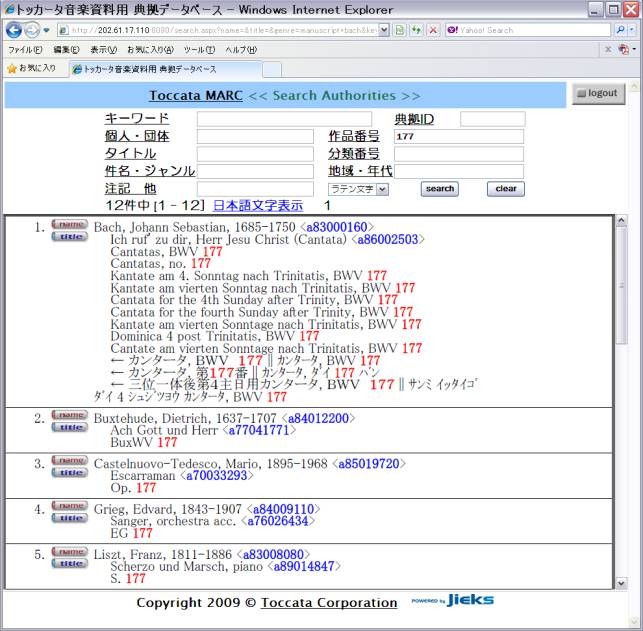
Task: Click the お気に入り star favorites button
Action: pyautogui.click(x=32, y=68)
